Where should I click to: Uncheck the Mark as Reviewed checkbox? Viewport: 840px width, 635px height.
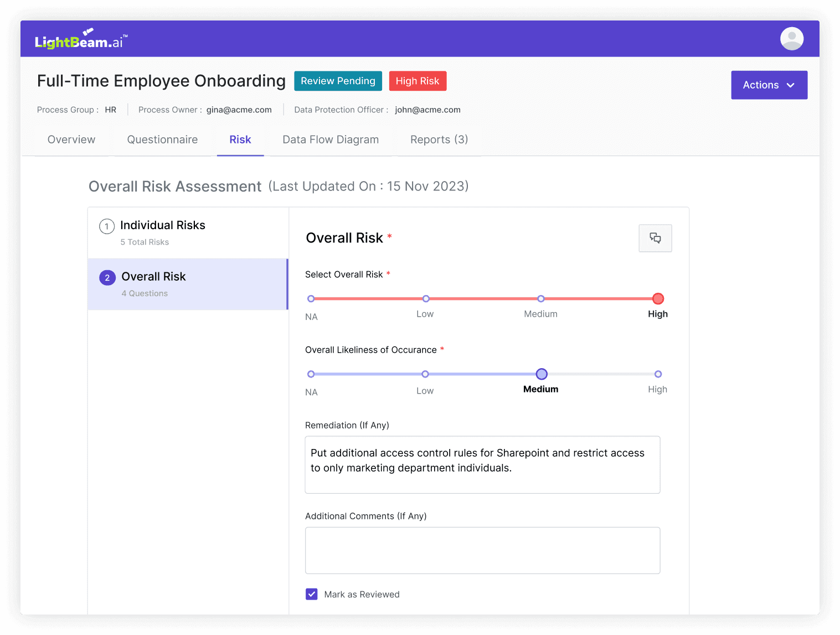pos(312,594)
